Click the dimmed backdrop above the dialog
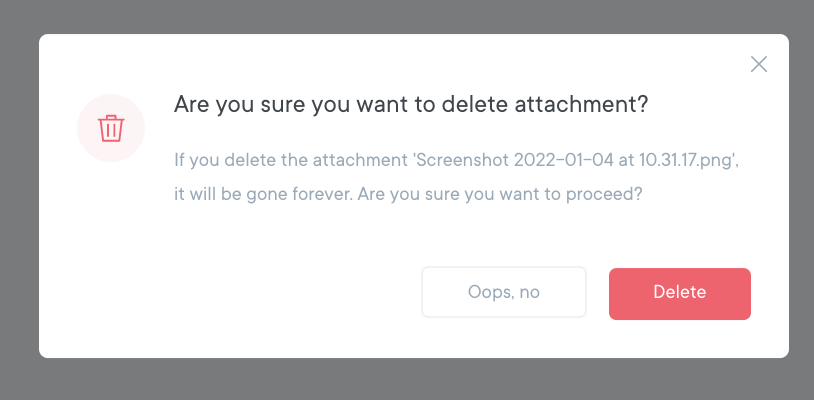This screenshot has width=814, height=400. [x=400, y=16]
